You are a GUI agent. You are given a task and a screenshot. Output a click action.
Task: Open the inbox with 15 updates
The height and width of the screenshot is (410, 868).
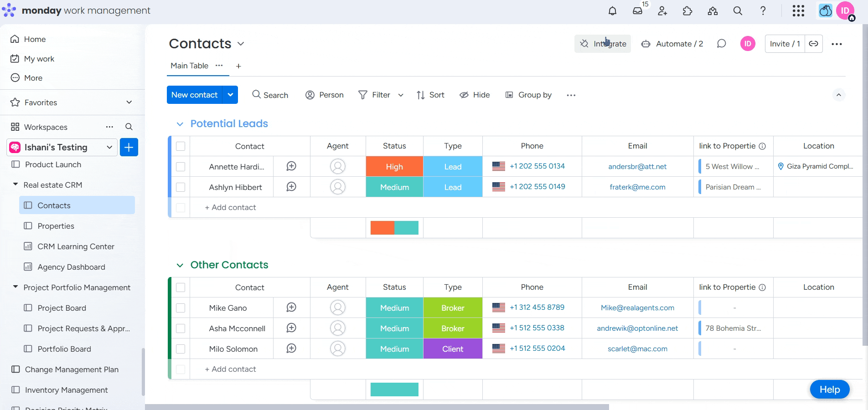pos(637,10)
